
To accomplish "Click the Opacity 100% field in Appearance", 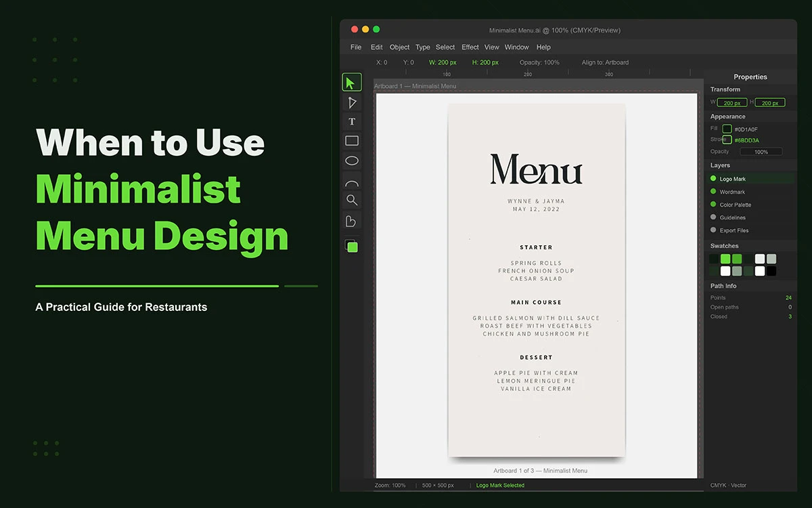I will click(x=761, y=152).
